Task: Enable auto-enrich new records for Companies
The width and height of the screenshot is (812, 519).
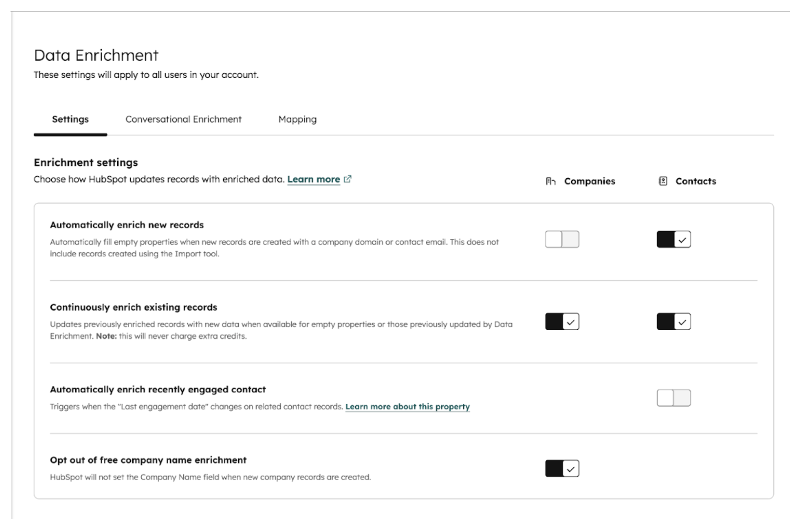Action: [562, 239]
